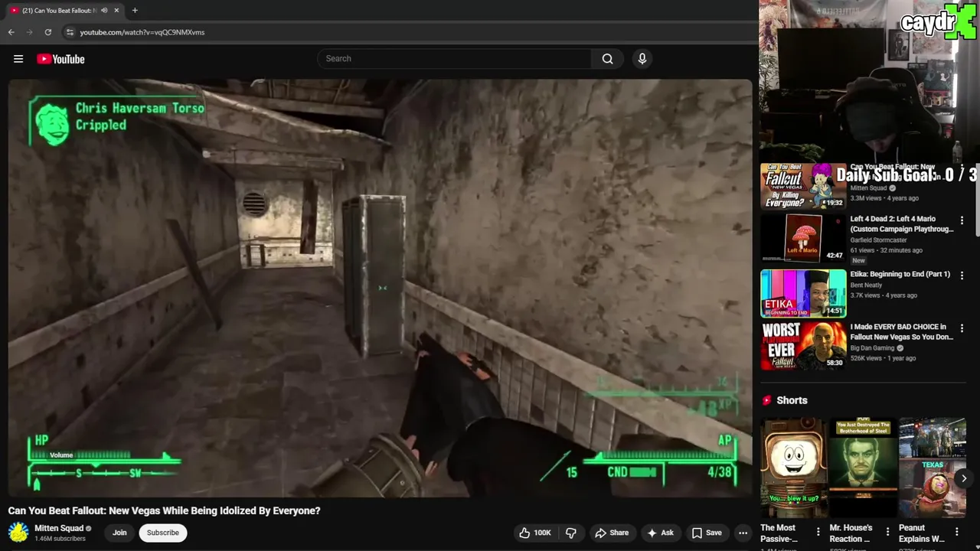The width and height of the screenshot is (980, 551).
Task: Open I Made EVERY BAD CHOICE video title
Action: pos(902,331)
